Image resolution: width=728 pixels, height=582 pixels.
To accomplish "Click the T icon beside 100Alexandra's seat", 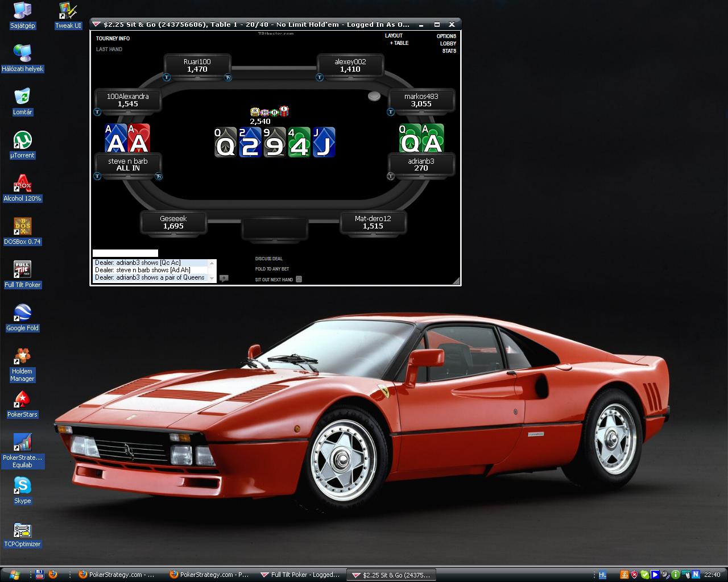I will [x=97, y=112].
